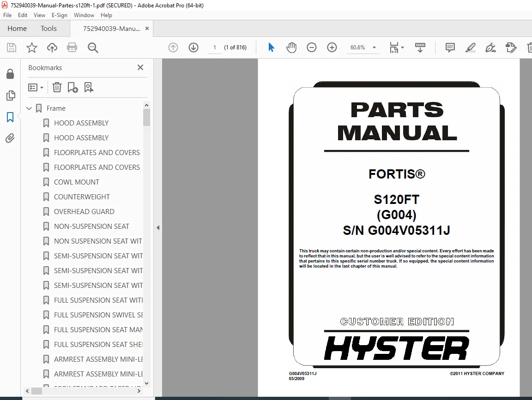Image resolution: width=532 pixels, height=400 pixels.
Task: Toggle the Bookmarks panel icon
Action: point(10,117)
